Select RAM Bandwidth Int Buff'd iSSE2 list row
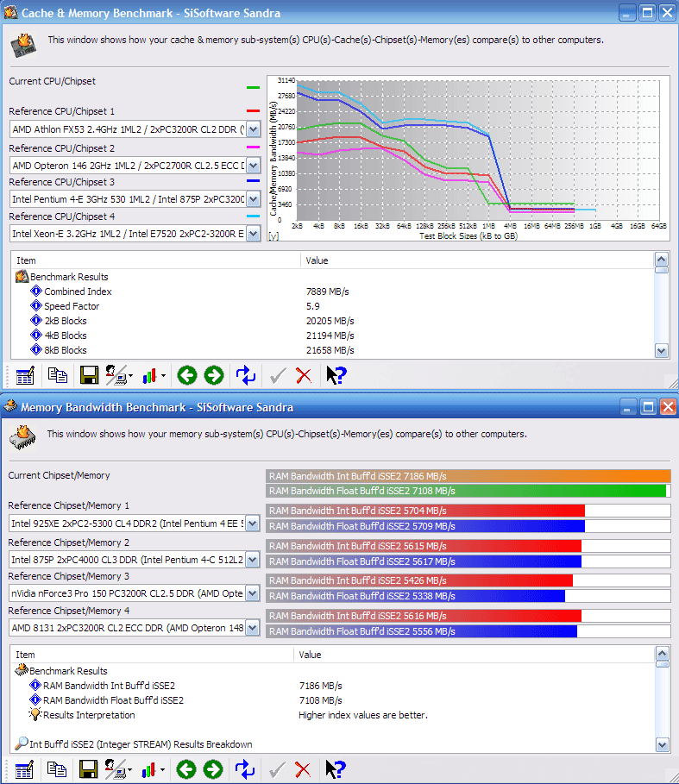The image size is (679, 784). pos(332,686)
